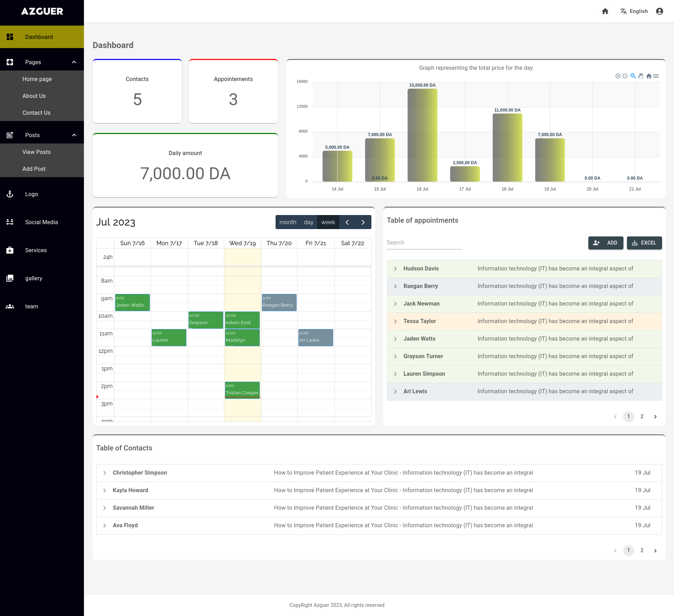Switch calendar to day view
This screenshot has height=616, width=674.
[x=309, y=222]
